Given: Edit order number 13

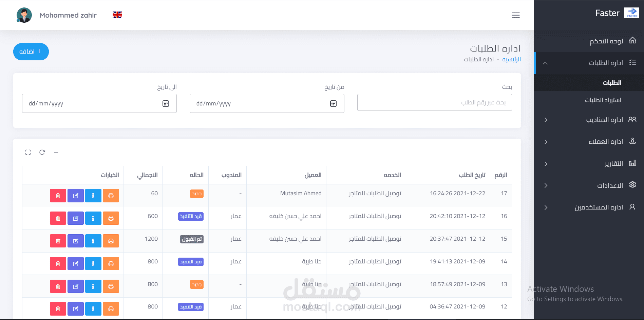Looking at the screenshot, I should coord(76,286).
